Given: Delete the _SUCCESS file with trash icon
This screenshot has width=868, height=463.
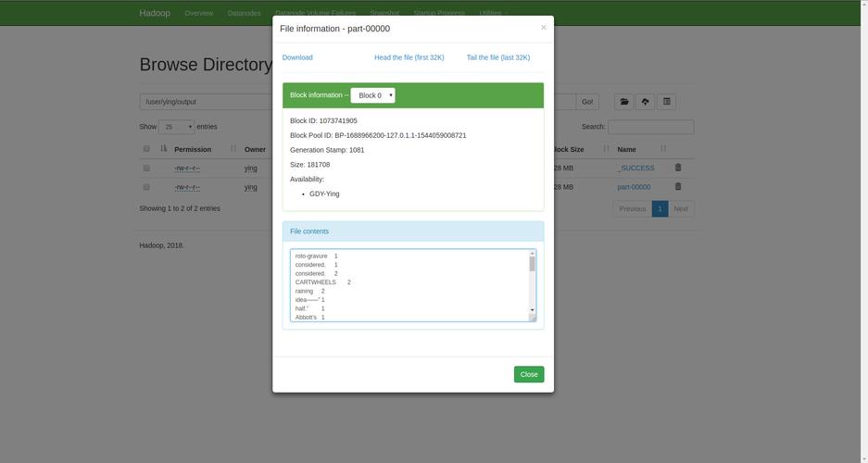Looking at the screenshot, I should [678, 168].
